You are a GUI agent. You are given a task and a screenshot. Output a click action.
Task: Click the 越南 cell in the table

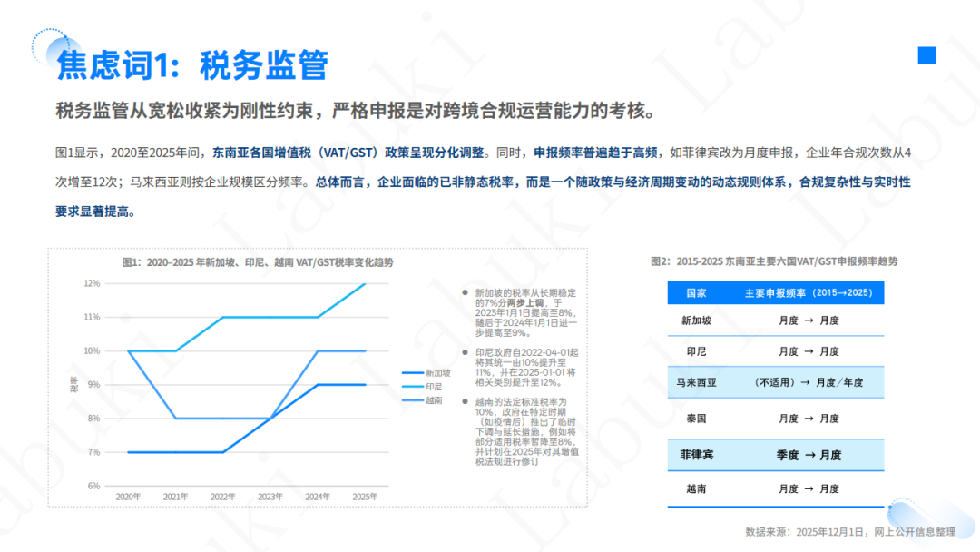pyautogui.click(x=696, y=488)
